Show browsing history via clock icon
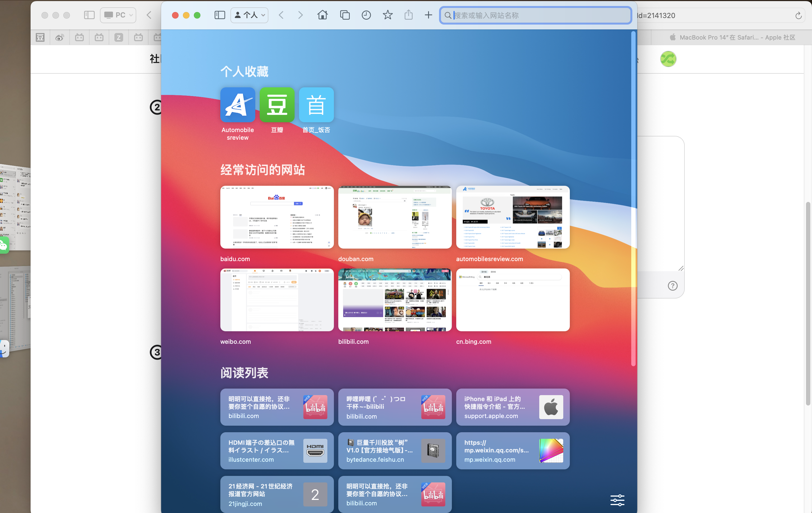This screenshot has height=513, width=812. click(366, 15)
